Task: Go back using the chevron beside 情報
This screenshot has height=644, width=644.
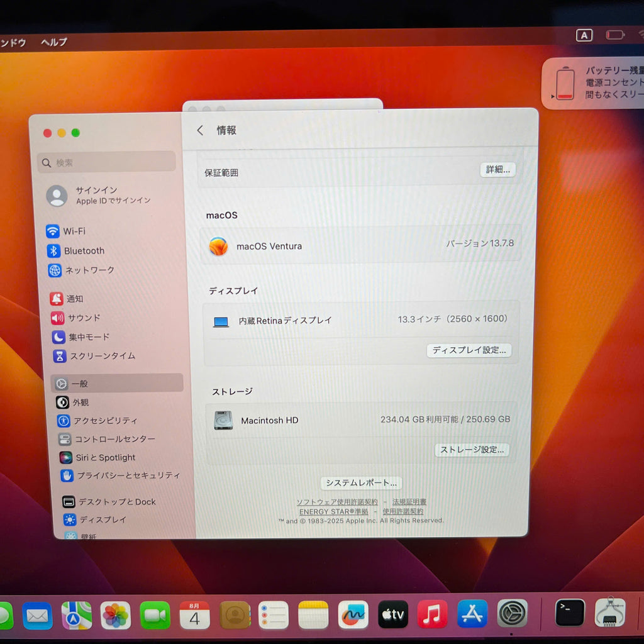Action: 200,131
